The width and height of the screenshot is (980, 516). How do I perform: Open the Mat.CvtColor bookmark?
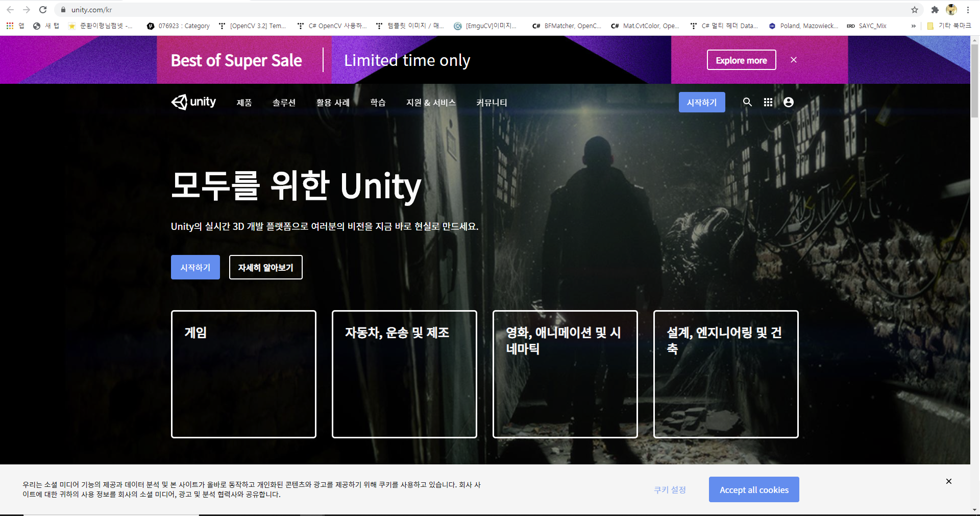click(x=645, y=26)
